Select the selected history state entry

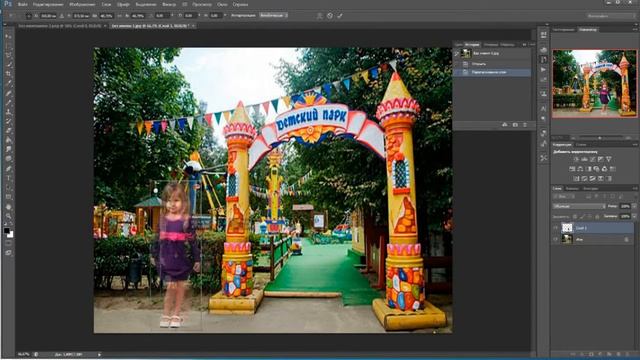(492, 72)
